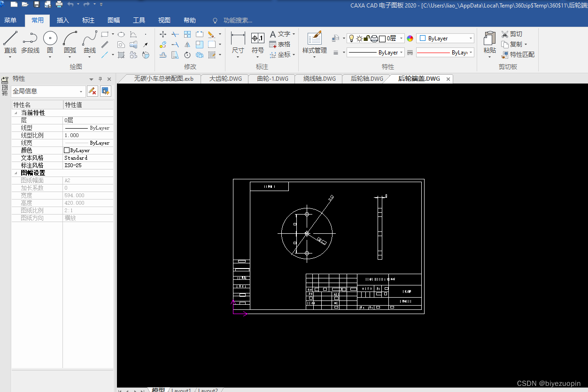
Task: Toggle the 特性 panel pin icon
Action: (100, 79)
